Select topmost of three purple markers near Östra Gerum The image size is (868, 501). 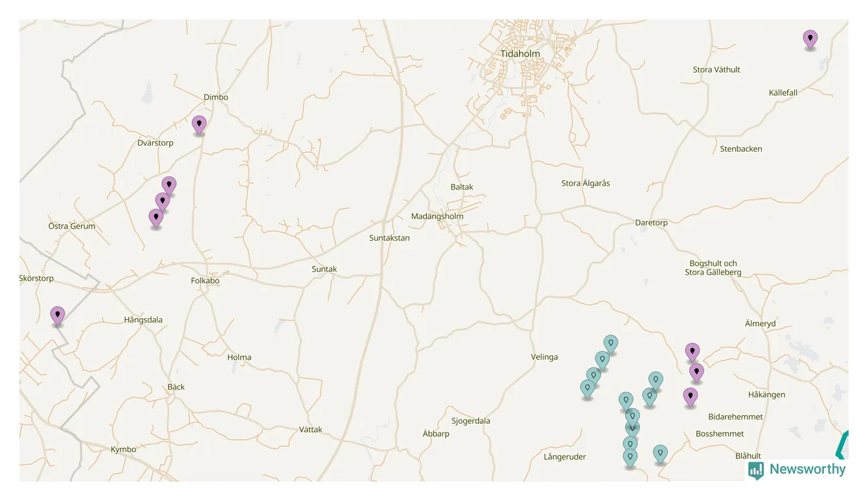[x=169, y=186]
